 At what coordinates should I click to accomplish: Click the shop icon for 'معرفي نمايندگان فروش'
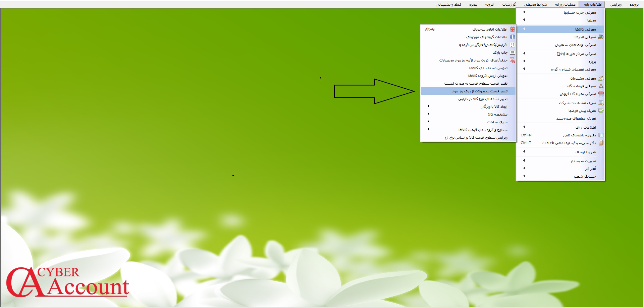click(601, 94)
